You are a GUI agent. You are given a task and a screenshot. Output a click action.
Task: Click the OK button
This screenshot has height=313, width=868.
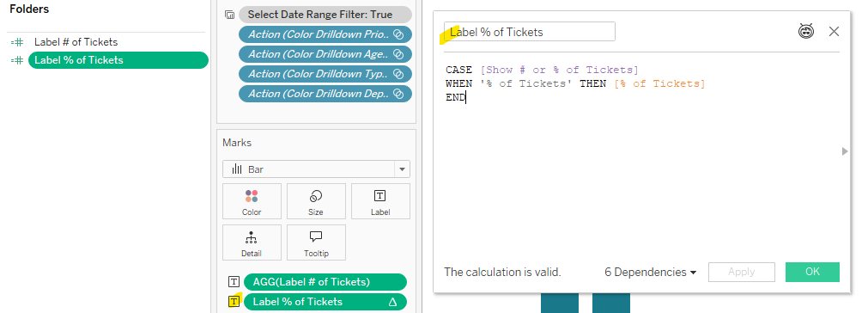(812, 272)
